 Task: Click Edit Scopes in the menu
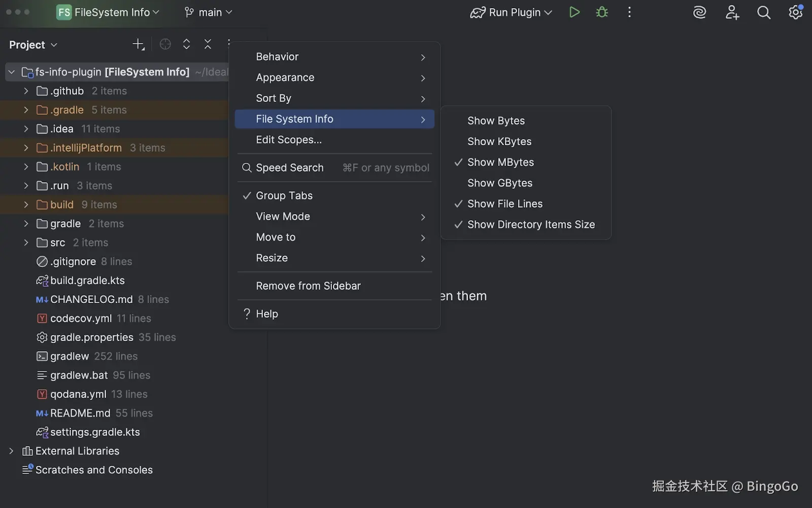pyautogui.click(x=289, y=140)
